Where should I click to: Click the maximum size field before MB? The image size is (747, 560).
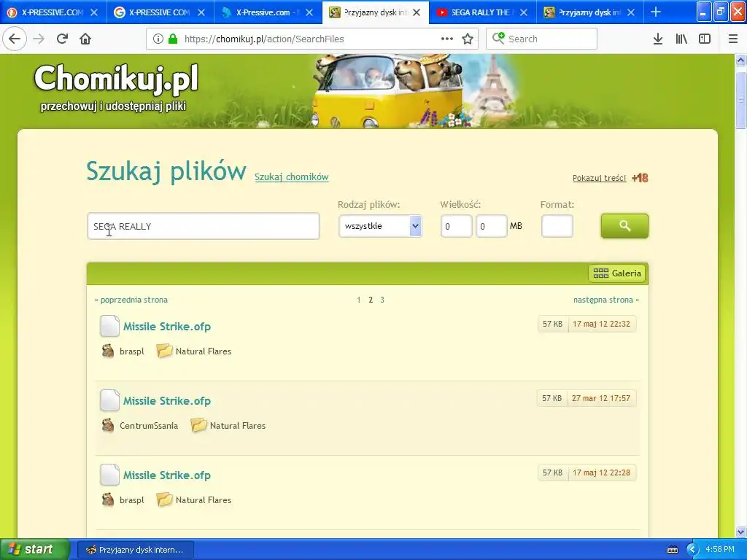491,226
